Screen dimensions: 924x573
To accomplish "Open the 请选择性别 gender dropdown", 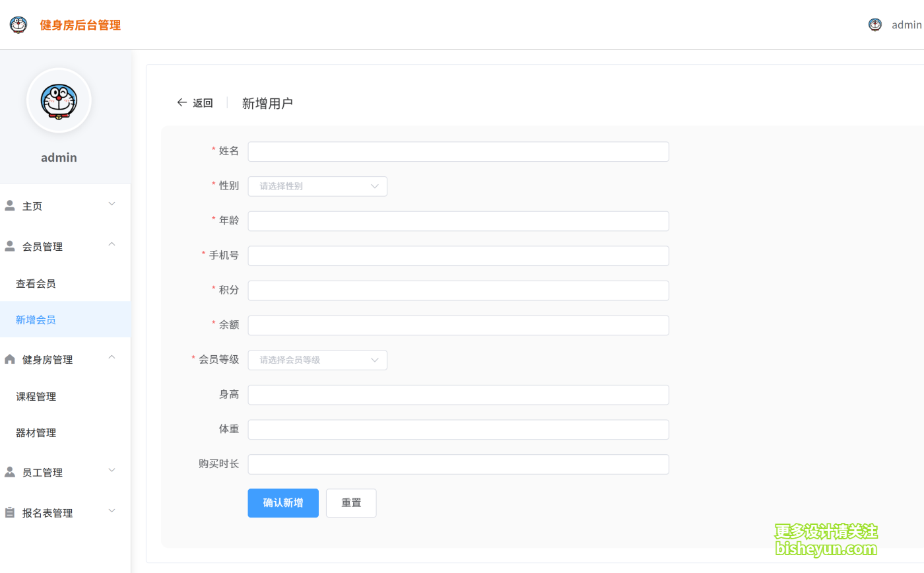I will [x=317, y=186].
